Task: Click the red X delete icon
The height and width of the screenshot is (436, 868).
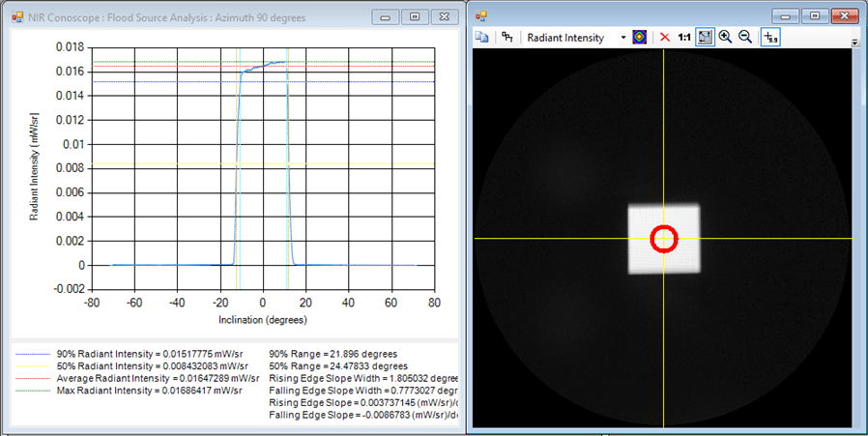Action: 665,38
